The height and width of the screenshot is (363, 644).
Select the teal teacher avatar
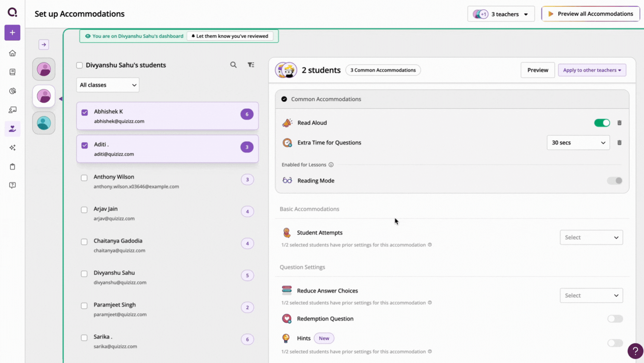point(44,123)
